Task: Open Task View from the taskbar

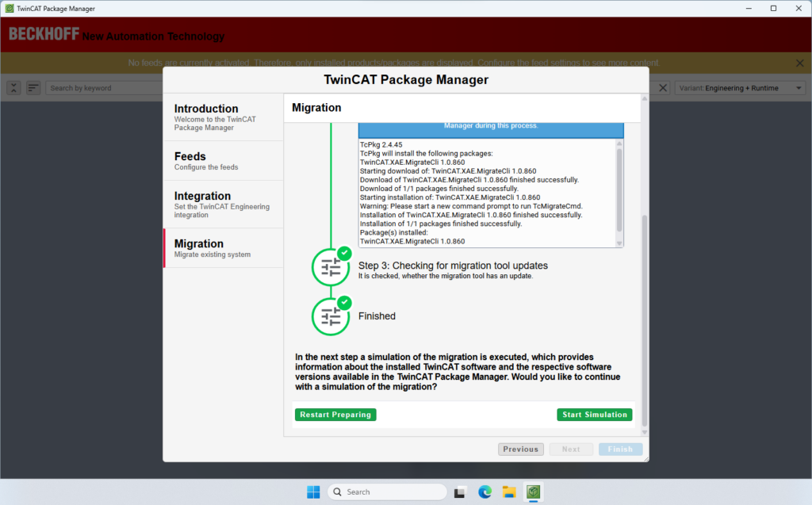Action: (459, 492)
